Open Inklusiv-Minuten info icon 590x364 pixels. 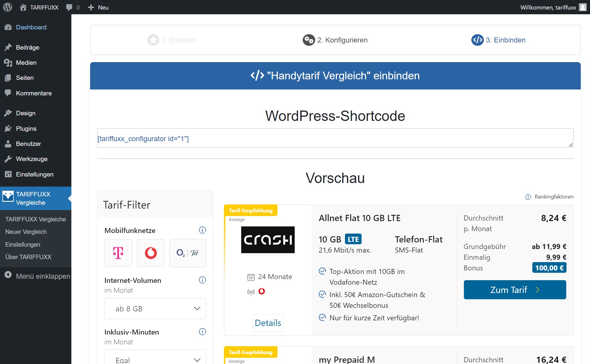coord(203,332)
